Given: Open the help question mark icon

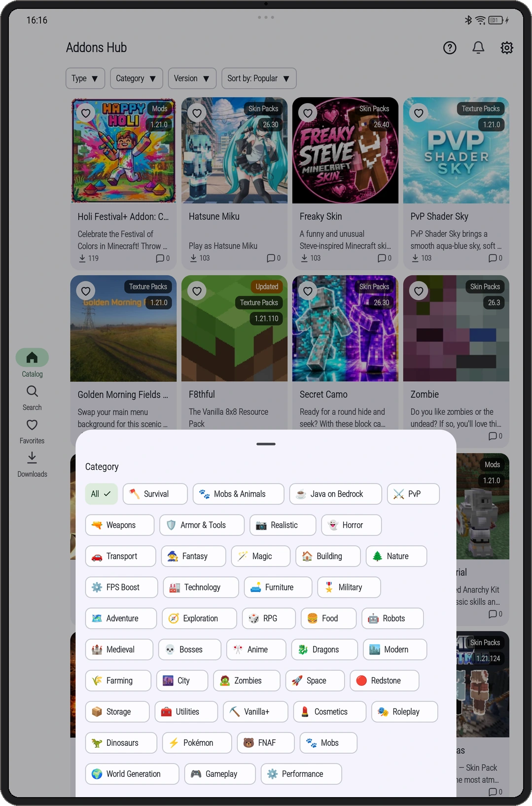Looking at the screenshot, I should 450,48.
